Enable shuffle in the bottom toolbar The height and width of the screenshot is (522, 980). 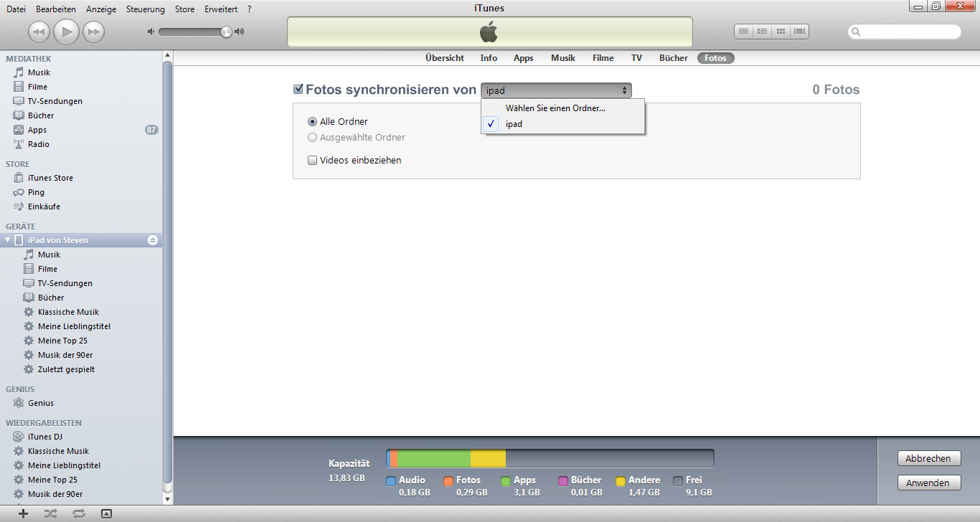tap(49, 513)
